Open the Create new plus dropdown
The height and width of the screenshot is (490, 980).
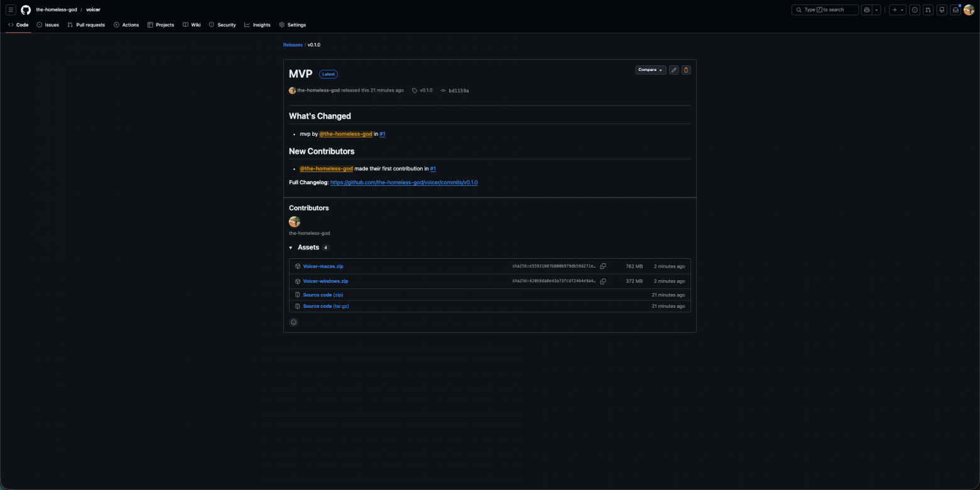(x=898, y=10)
